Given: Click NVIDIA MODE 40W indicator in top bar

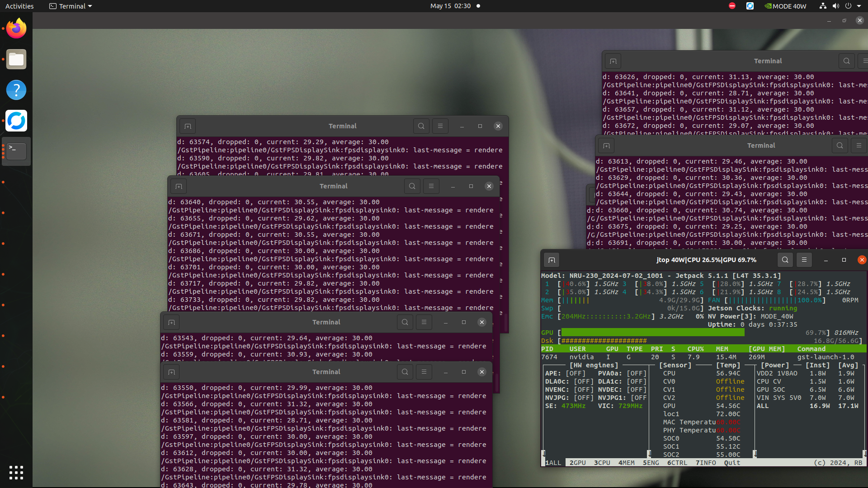Looking at the screenshot, I should (785, 6).
